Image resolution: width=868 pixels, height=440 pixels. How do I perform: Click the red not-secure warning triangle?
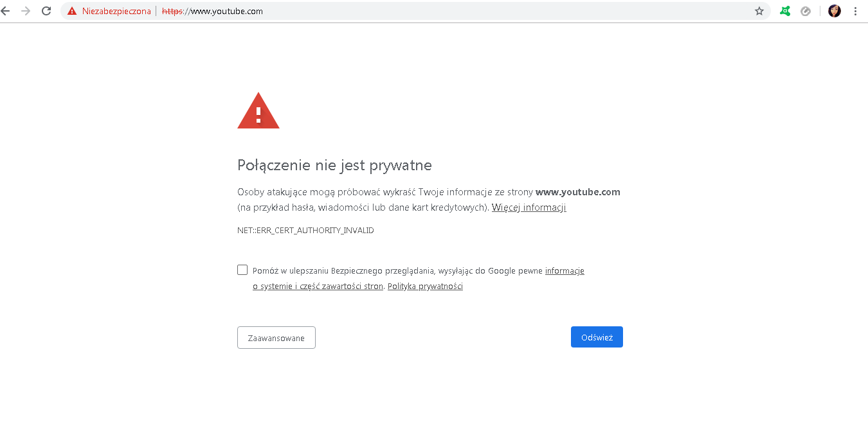tap(72, 11)
